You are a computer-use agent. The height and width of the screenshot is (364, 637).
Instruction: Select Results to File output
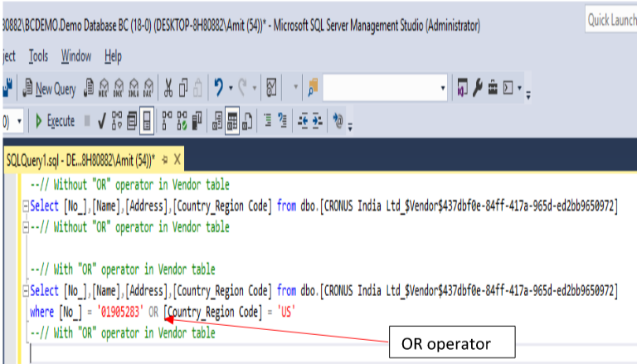click(247, 121)
